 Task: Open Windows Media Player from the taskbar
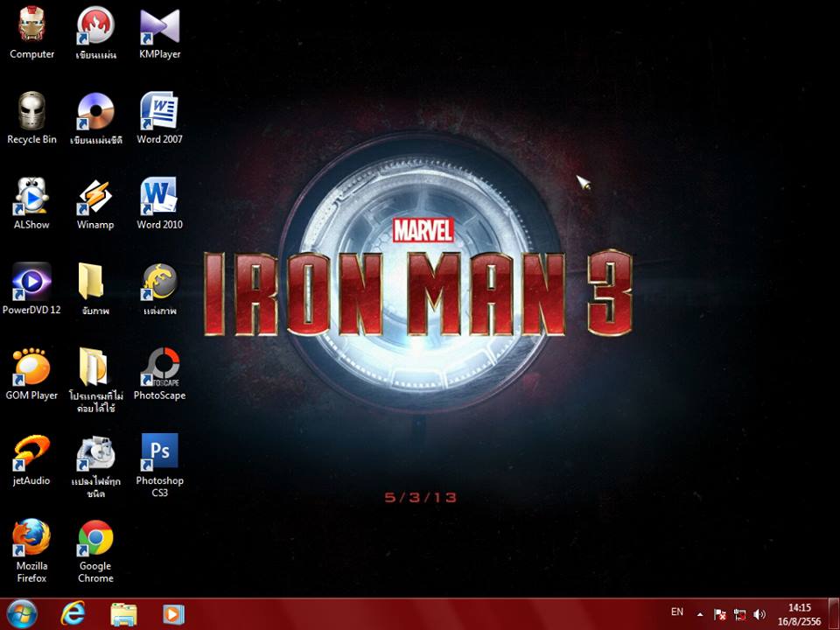[173, 614]
